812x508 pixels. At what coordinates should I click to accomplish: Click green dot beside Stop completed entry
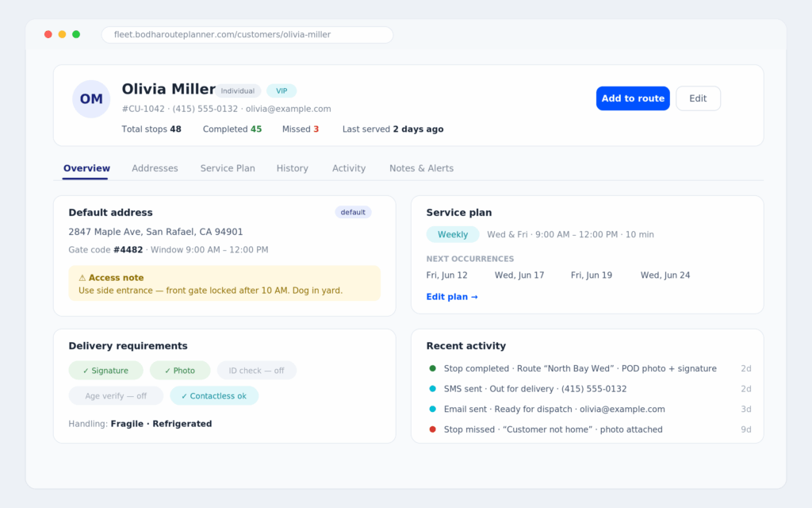point(432,368)
